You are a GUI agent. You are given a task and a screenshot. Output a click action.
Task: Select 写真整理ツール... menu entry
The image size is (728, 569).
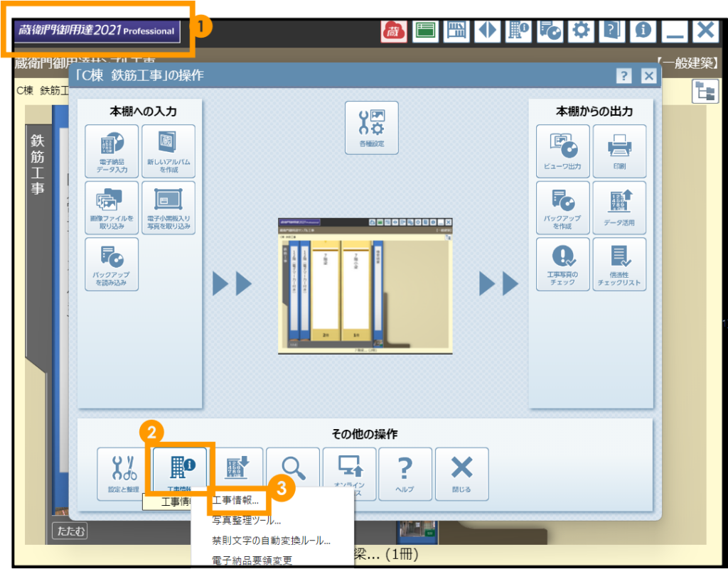246,521
